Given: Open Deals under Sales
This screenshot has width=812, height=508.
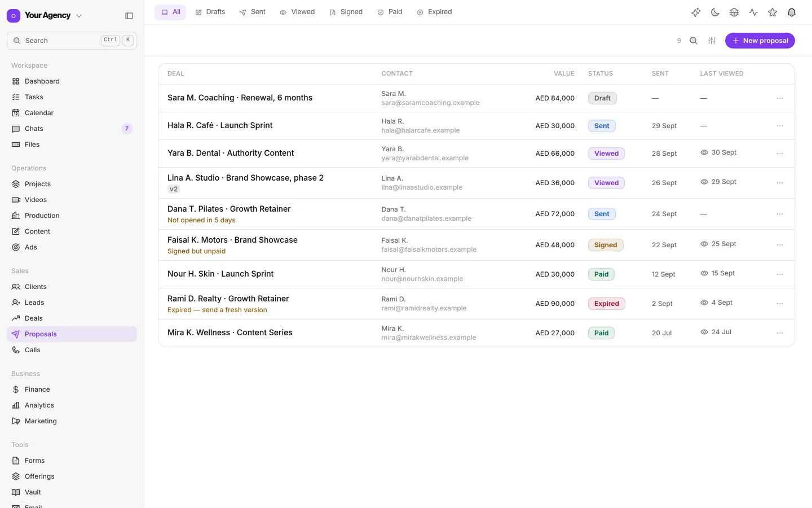Looking at the screenshot, I should pyautogui.click(x=72, y=318).
